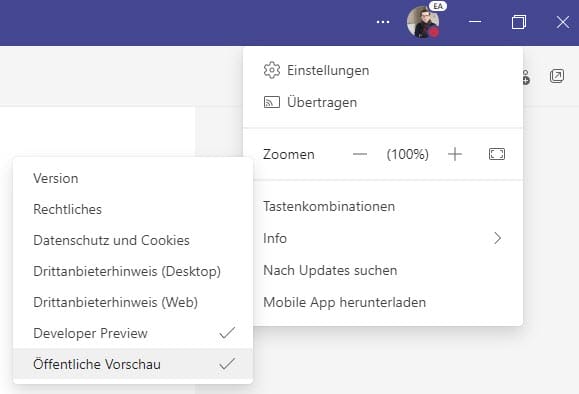Click the (100%) zoom reset value
The height and width of the screenshot is (394, 579).
(x=407, y=154)
